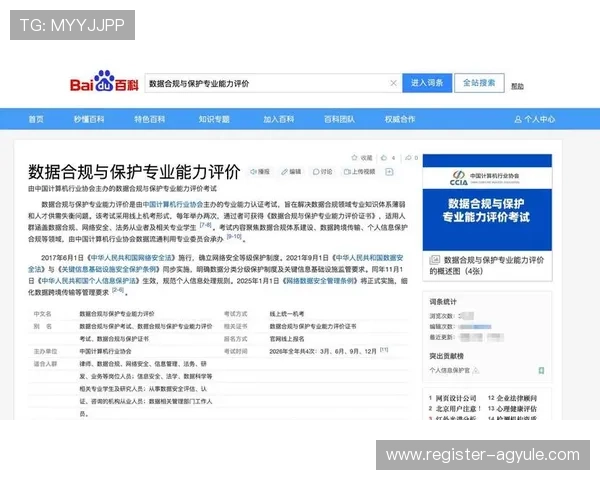Click the 浏览次数 statistic label

[x=442, y=316]
